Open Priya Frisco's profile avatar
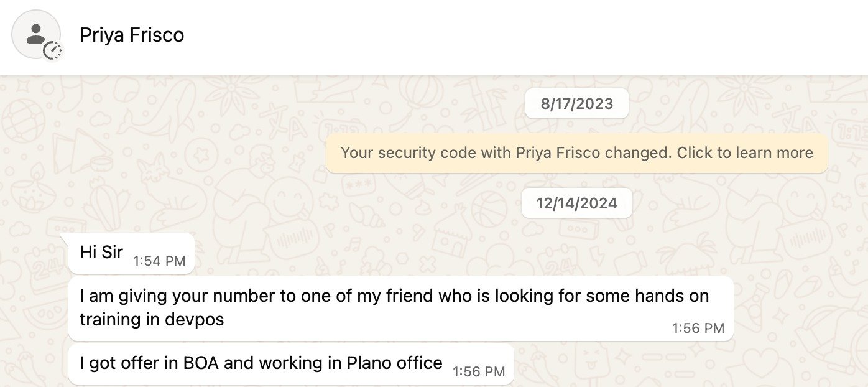868x387 pixels. pos(36,35)
